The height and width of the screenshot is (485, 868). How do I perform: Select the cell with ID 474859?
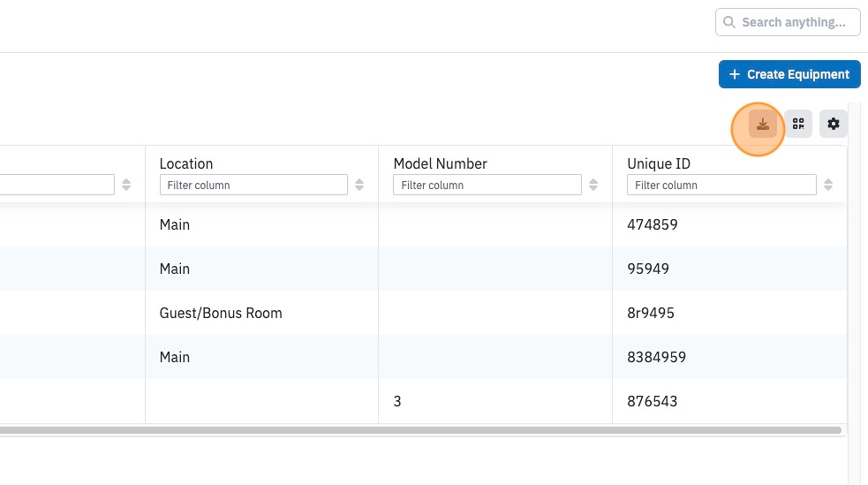pos(729,224)
